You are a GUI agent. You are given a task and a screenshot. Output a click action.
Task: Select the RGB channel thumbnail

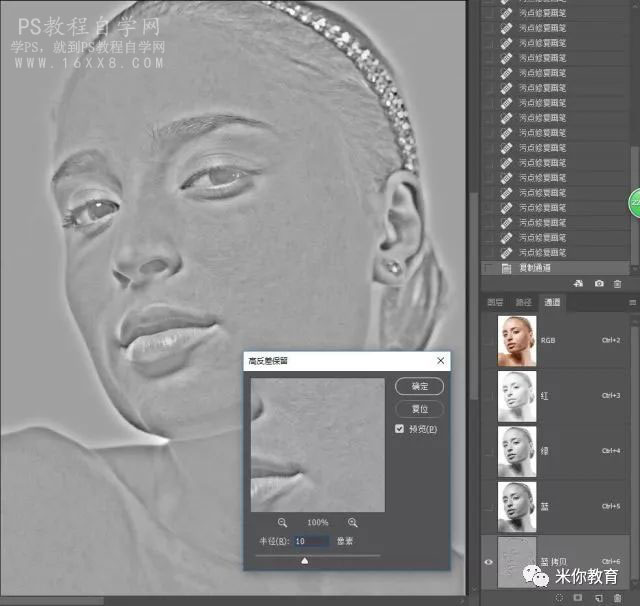tap(517, 341)
